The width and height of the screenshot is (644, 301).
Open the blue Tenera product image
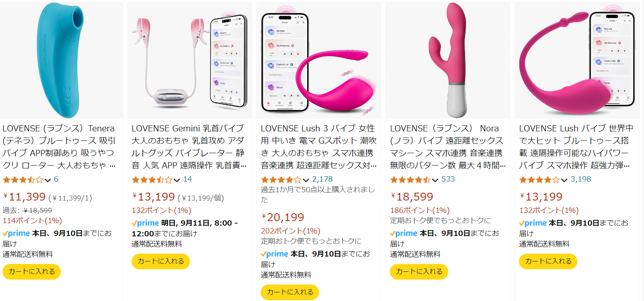[62, 61]
